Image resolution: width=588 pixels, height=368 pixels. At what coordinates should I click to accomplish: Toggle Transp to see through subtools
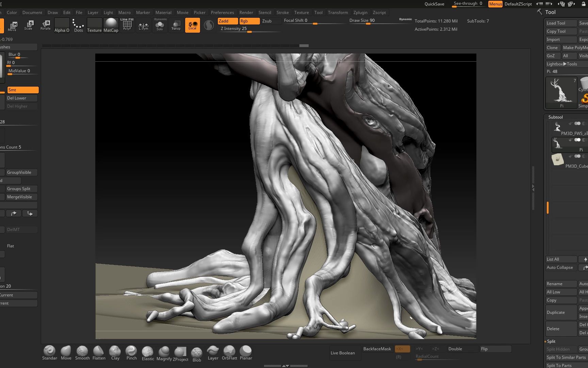(176, 25)
